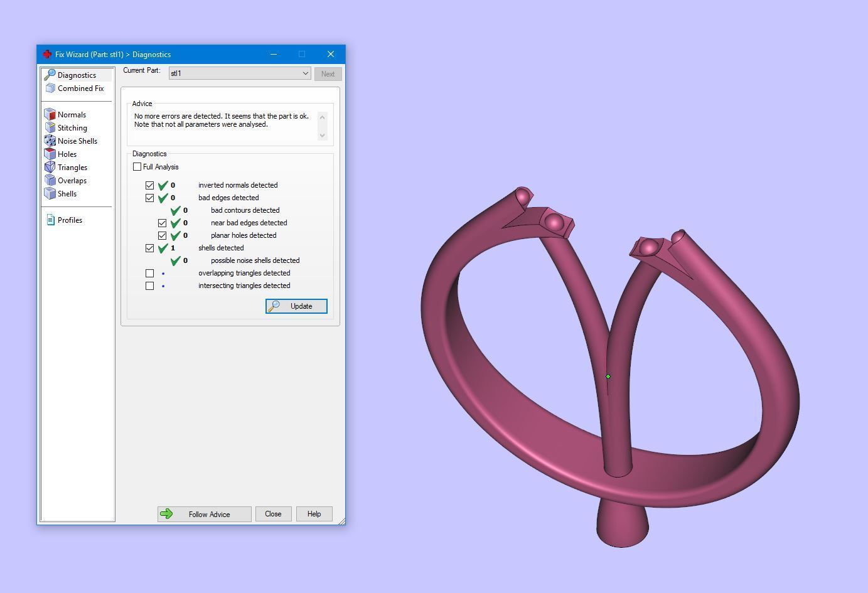The height and width of the screenshot is (593, 868).
Task: Enable intersecting triangles detected checkbox
Action: pyautogui.click(x=149, y=286)
